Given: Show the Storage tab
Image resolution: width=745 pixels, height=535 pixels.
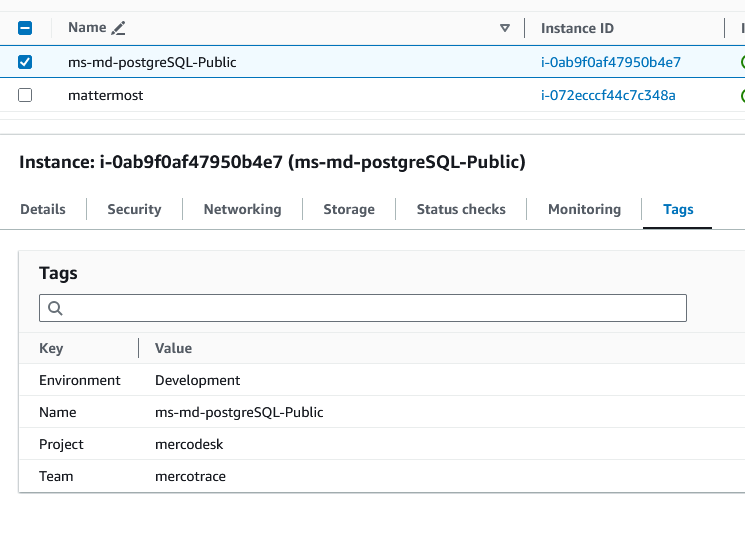Looking at the screenshot, I should tap(349, 210).
